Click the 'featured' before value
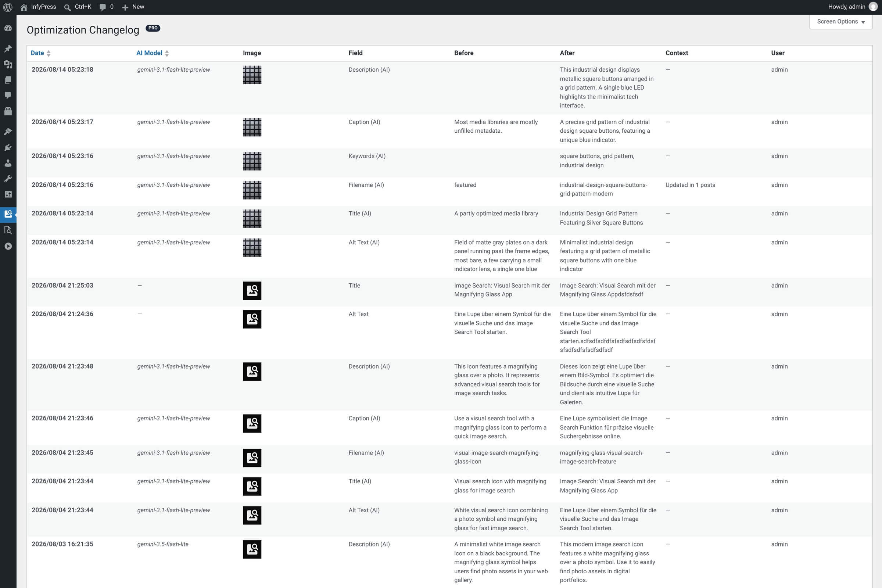The width and height of the screenshot is (882, 588). 465,185
